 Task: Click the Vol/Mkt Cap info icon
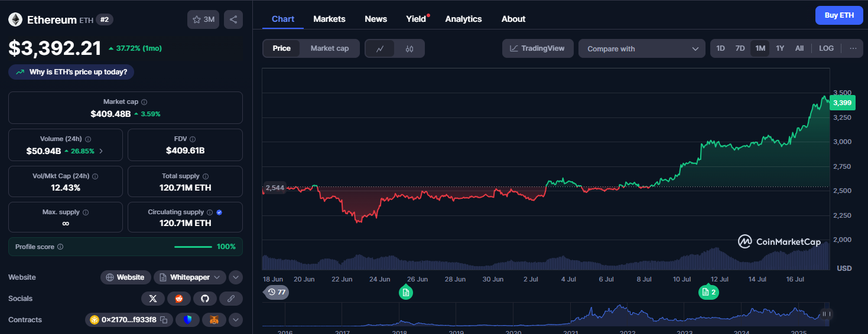95,176
